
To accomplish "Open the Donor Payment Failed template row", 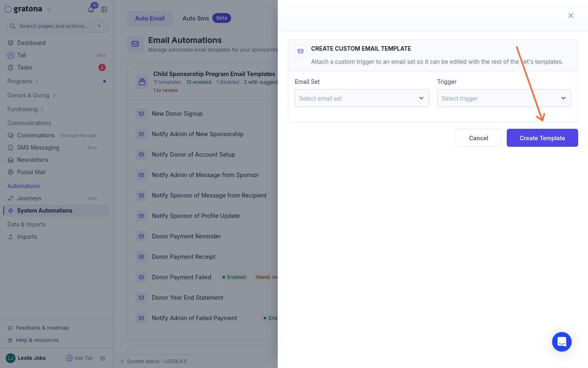I will 207,277.
